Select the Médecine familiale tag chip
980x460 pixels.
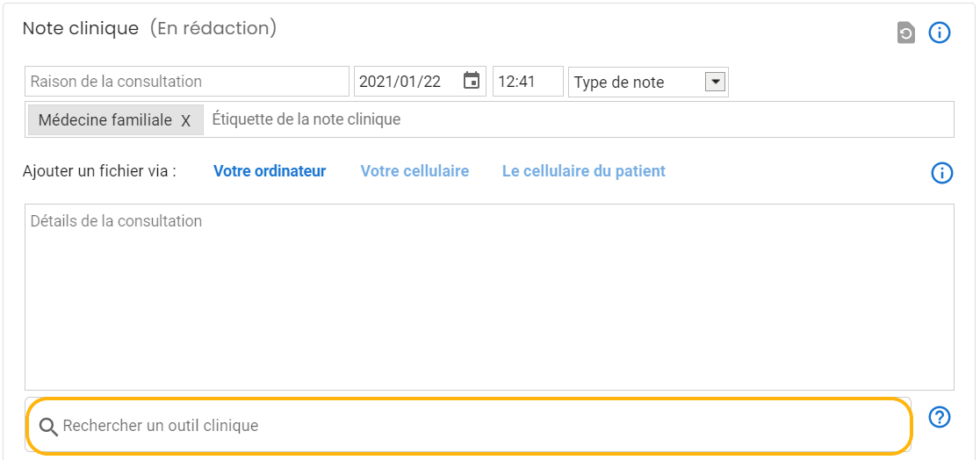coord(104,120)
